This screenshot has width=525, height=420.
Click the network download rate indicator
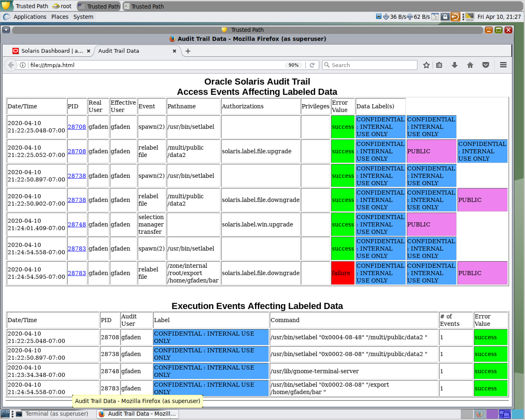pyautogui.click(x=394, y=17)
